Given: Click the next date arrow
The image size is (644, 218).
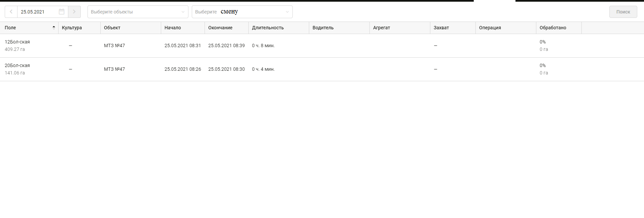Looking at the screenshot, I should (x=74, y=12).
